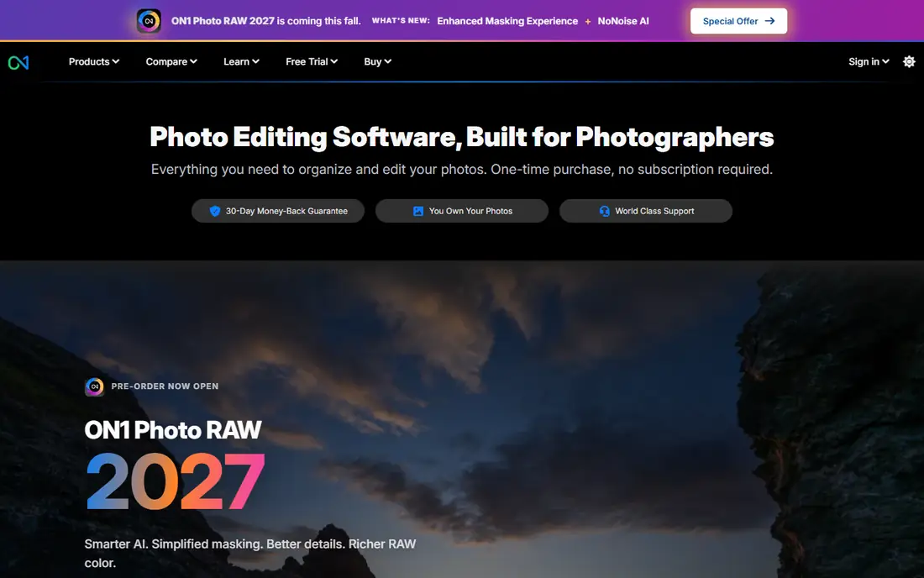Expand the Compare menu

pos(171,61)
